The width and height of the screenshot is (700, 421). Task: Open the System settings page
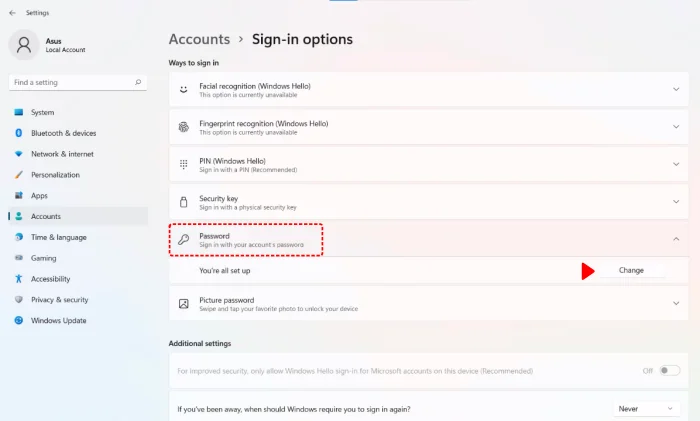tap(42, 112)
